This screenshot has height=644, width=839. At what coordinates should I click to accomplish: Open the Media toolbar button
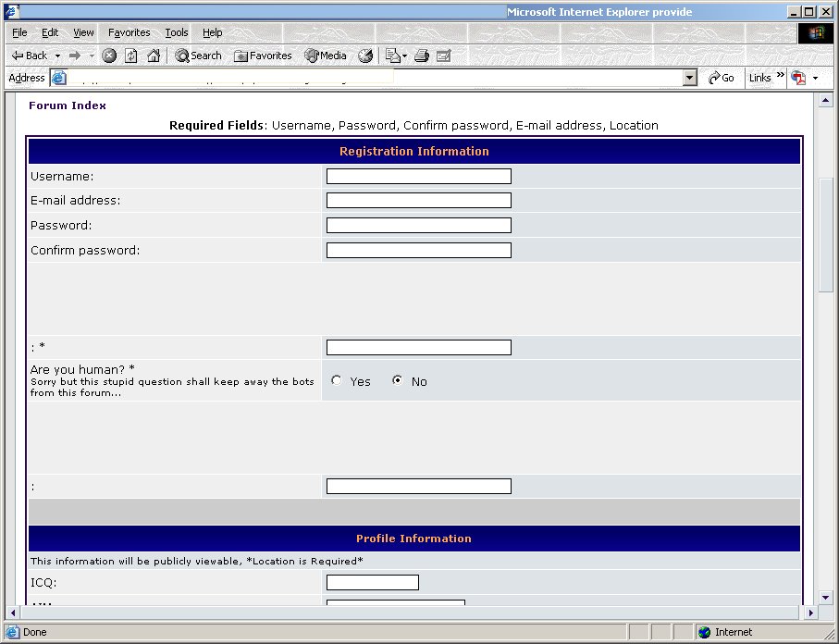(x=326, y=56)
